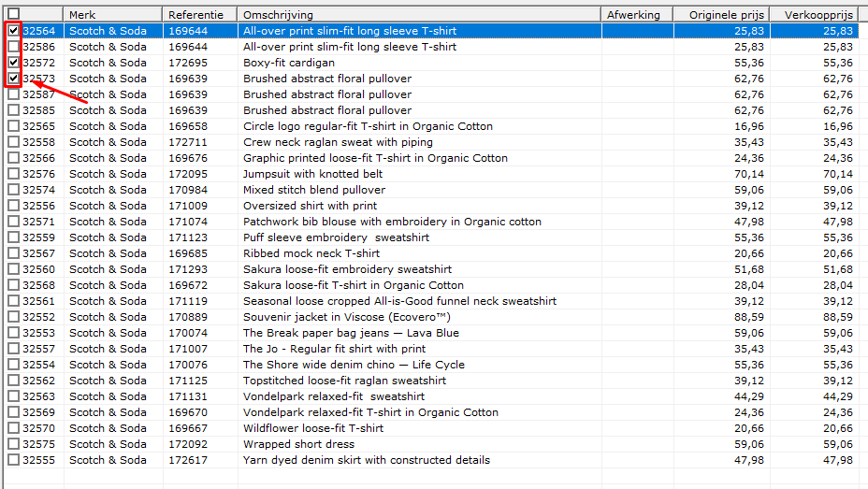Toggle the select-all checkbox in the header row
This screenshot has width=868, height=489.
14,14
